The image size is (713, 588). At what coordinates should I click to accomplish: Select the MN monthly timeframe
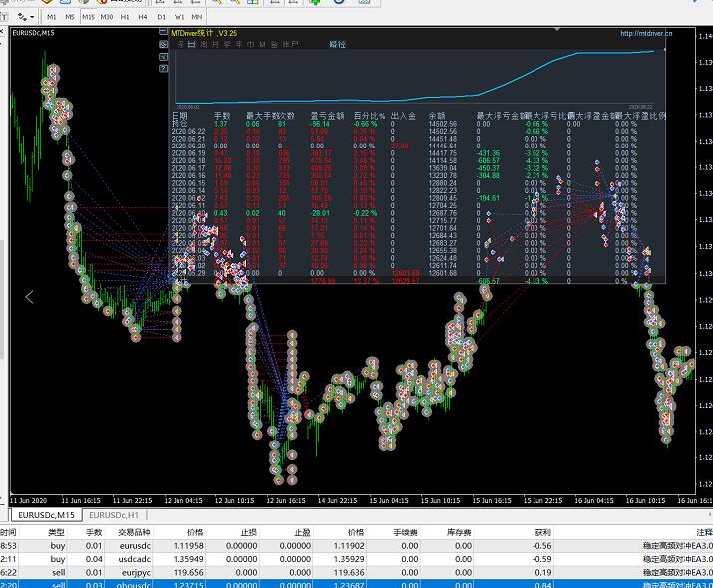point(196,17)
